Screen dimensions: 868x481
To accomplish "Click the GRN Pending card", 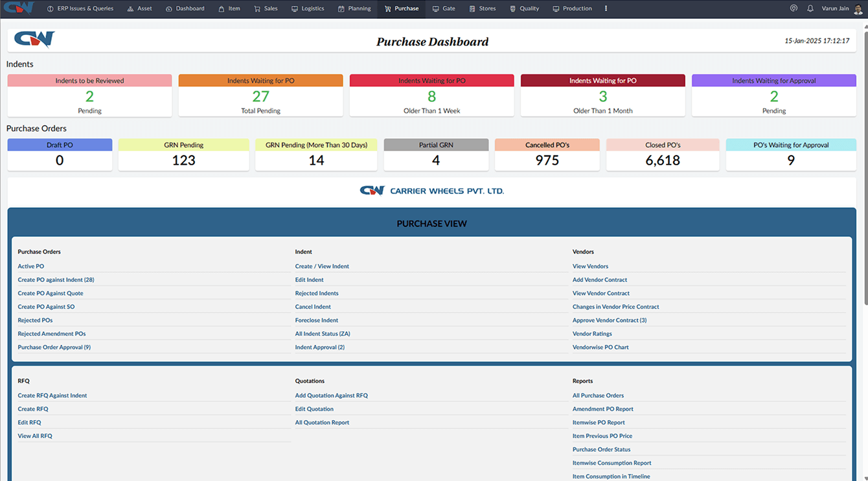I will [x=183, y=154].
